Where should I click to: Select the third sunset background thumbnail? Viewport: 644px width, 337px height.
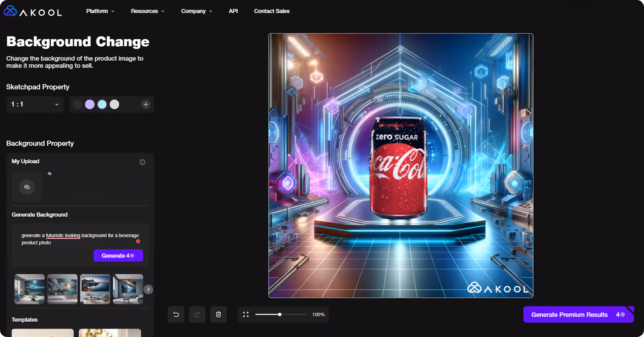click(95, 289)
